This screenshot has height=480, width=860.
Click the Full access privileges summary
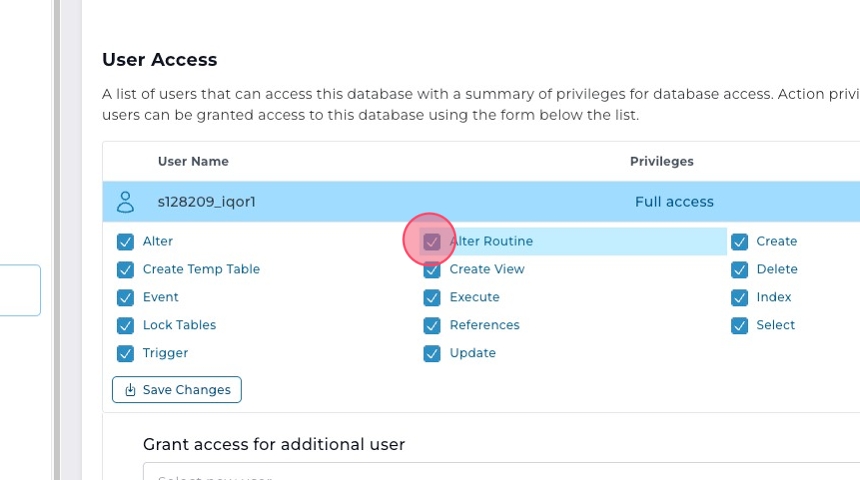(674, 202)
